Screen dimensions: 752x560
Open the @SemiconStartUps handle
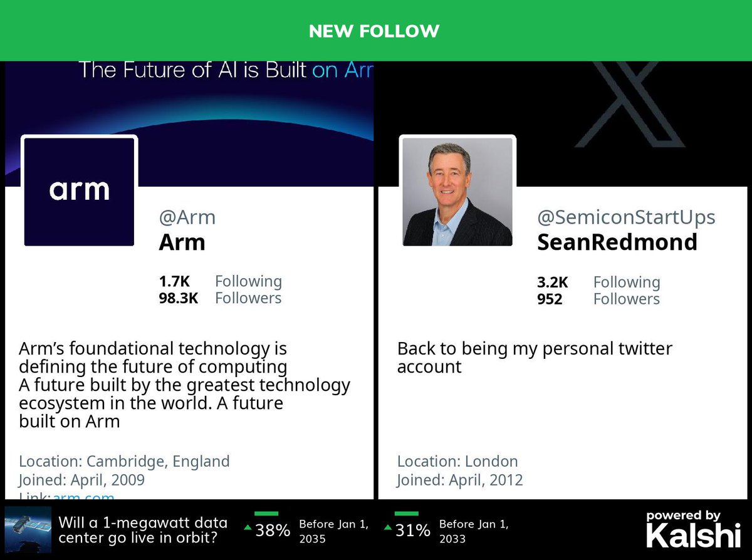626,217
